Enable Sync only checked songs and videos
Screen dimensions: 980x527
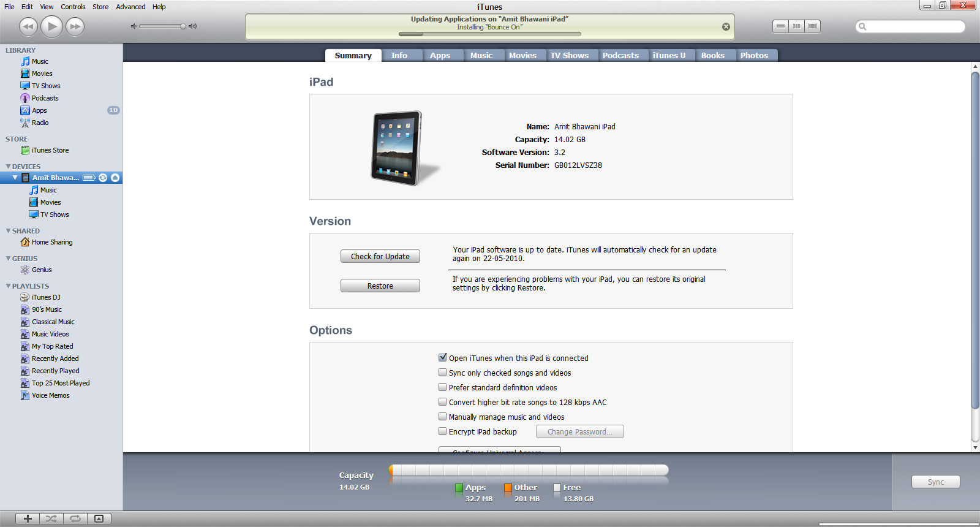click(443, 372)
